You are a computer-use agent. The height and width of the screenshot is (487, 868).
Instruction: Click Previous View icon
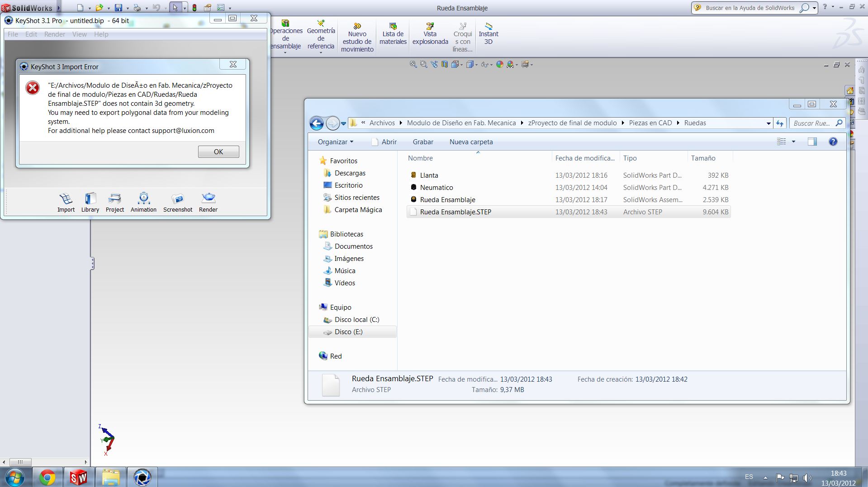click(x=434, y=65)
